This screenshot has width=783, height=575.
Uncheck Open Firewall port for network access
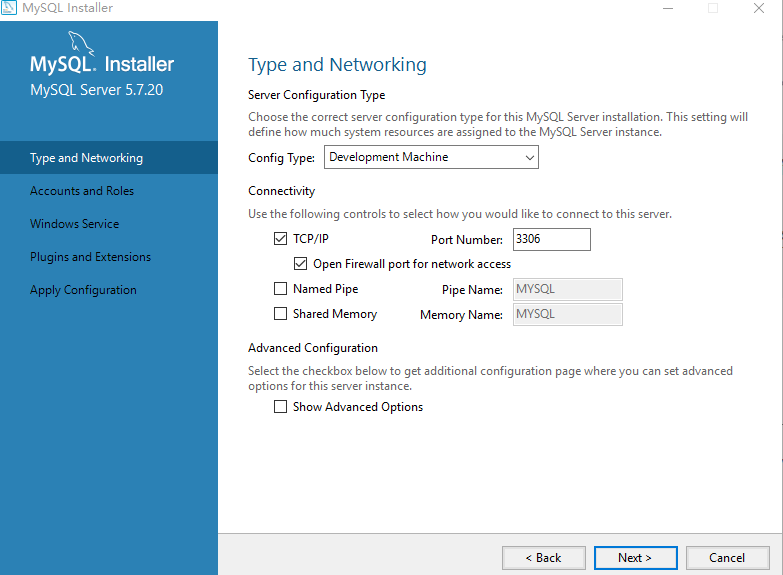300,264
